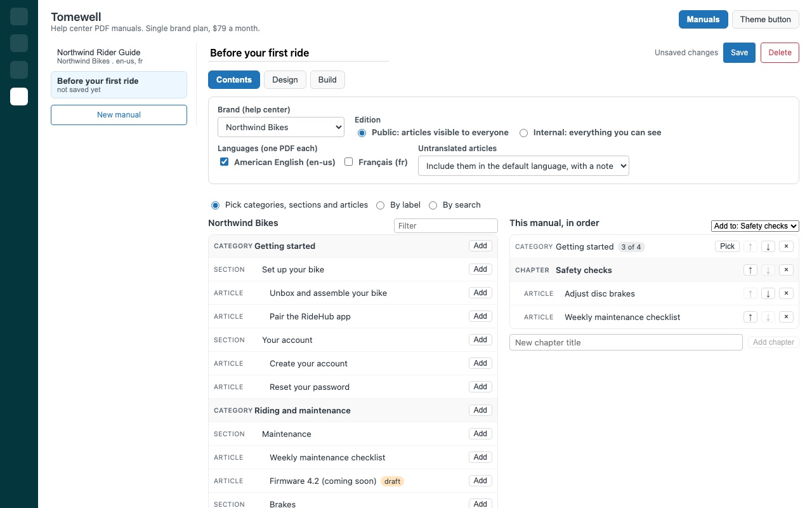The height and width of the screenshot is (508, 812).
Task: Choose the By label selection mode
Action: [381, 205]
